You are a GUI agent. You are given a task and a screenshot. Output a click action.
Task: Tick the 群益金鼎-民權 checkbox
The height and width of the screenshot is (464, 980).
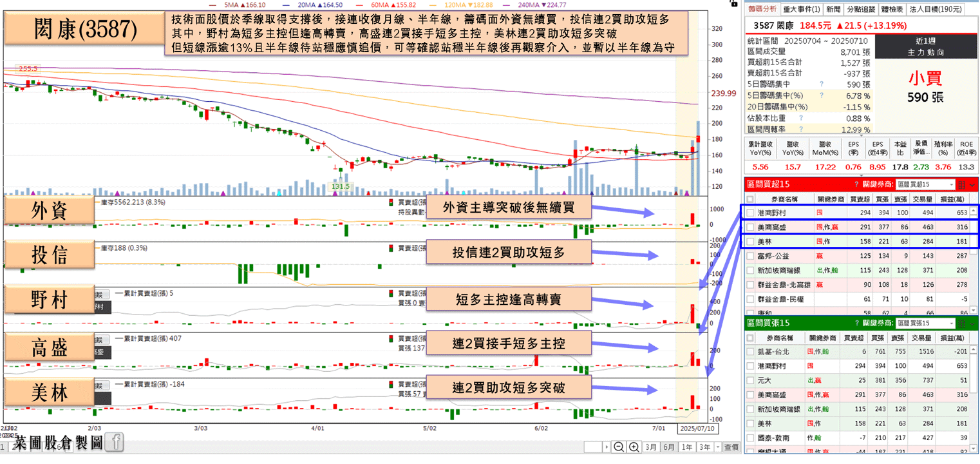[750, 299]
